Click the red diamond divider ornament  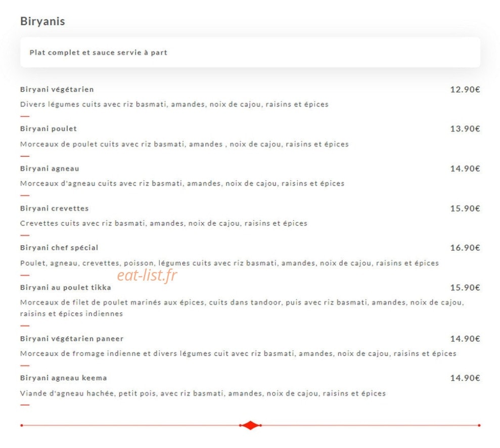[x=250, y=425]
